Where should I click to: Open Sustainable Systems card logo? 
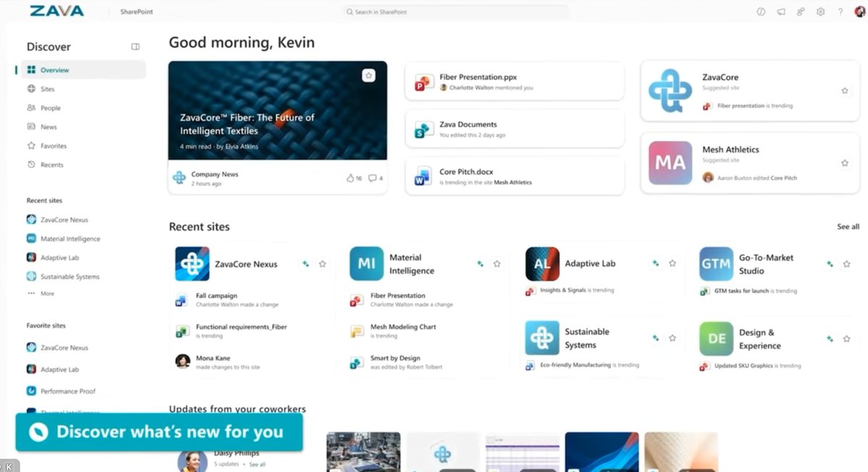[x=542, y=338]
